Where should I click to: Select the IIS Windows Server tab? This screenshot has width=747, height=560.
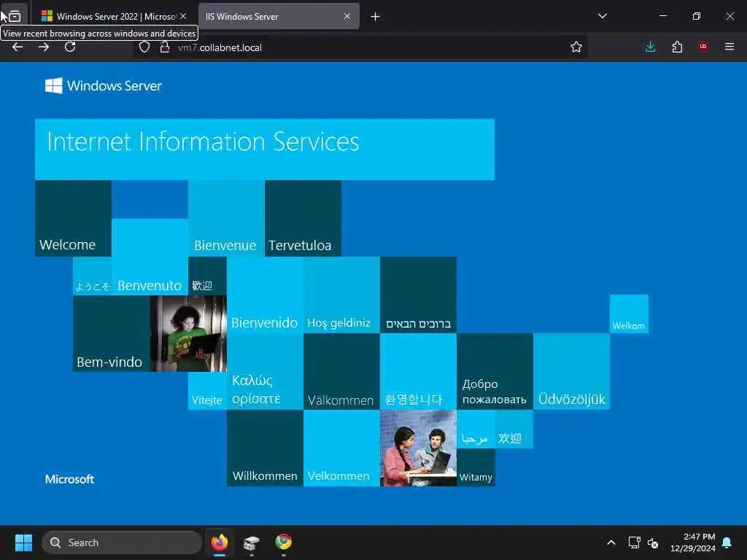click(279, 16)
